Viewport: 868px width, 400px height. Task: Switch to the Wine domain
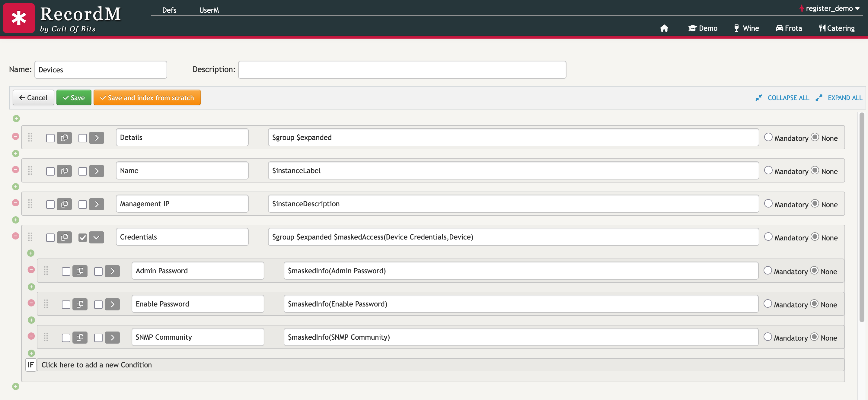point(747,28)
